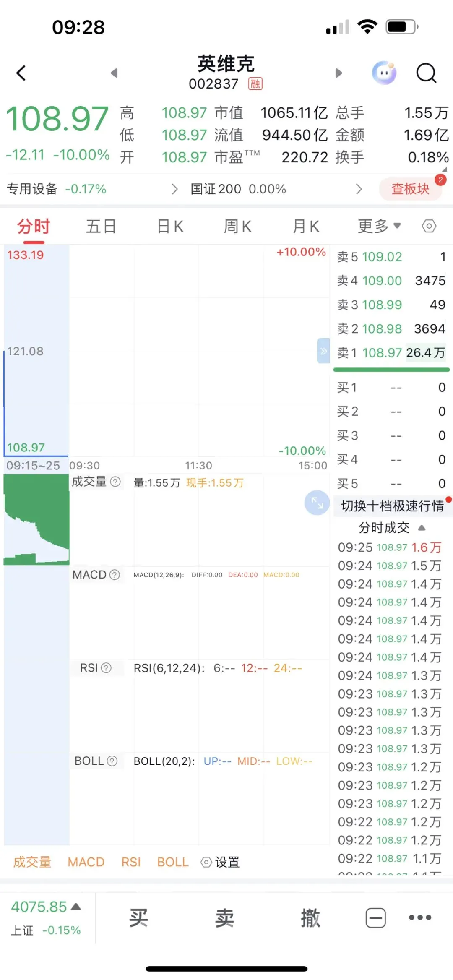Expand quote details via small corner triangle

coord(445,169)
